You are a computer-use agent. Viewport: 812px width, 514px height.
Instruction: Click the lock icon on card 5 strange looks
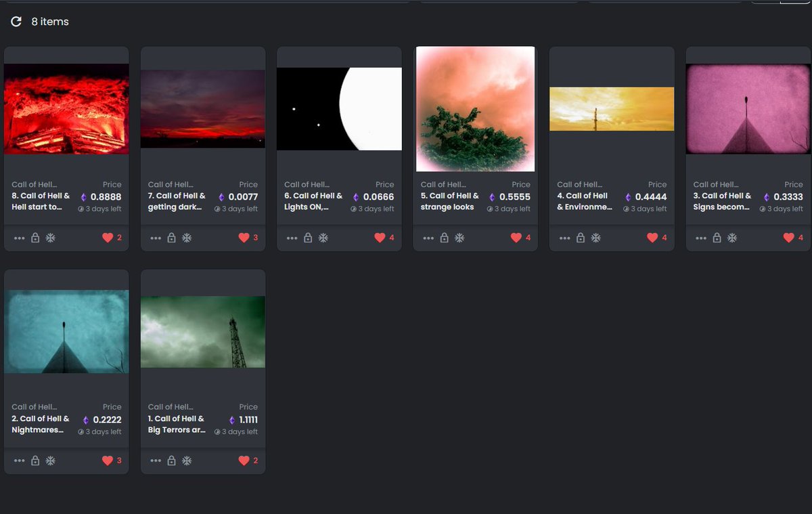pos(445,238)
